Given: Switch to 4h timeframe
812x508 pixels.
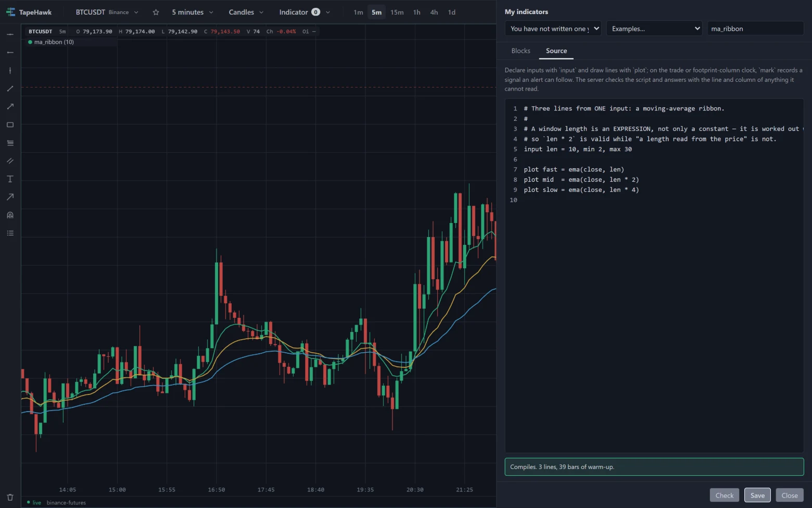Looking at the screenshot, I should click(x=434, y=12).
